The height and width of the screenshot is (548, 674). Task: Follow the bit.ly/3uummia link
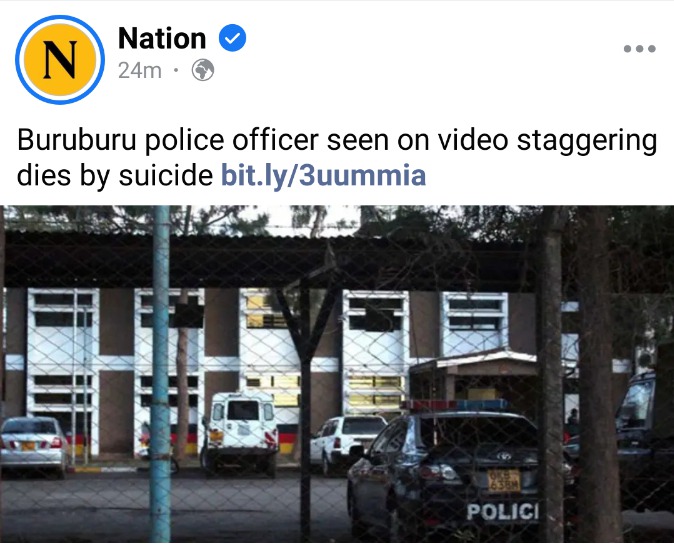tap(323, 175)
